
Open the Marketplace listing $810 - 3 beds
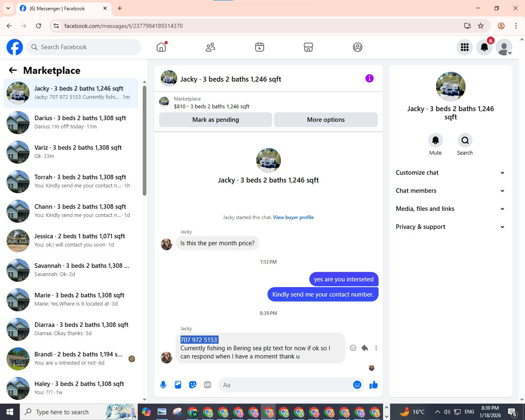coord(212,106)
